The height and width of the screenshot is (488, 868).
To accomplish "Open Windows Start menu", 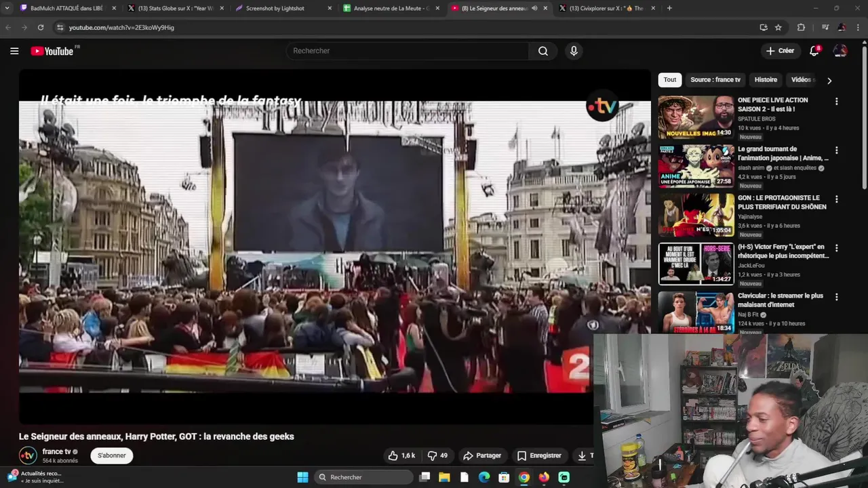I will click(302, 477).
